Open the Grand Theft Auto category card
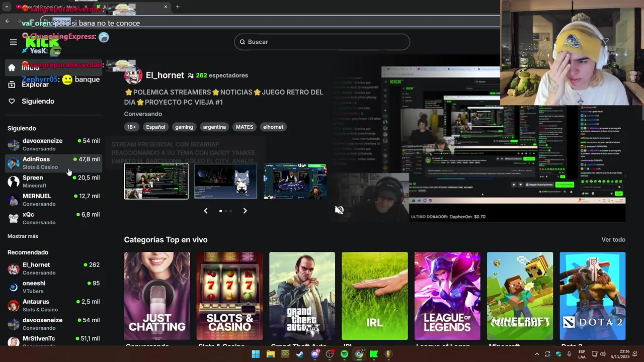644x362 pixels. click(x=302, y=296)
